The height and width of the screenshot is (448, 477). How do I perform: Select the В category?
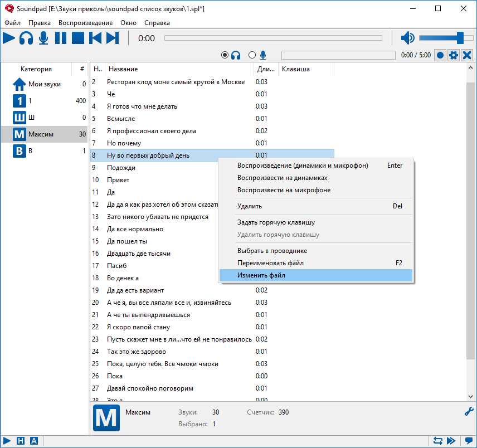point(45,151)
